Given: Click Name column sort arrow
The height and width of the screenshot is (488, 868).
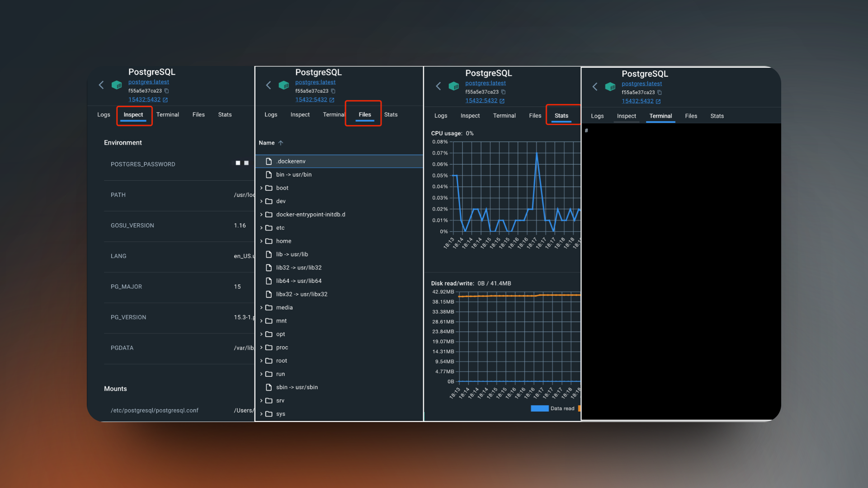Looking at the screenshot, I should pos(281,143).
